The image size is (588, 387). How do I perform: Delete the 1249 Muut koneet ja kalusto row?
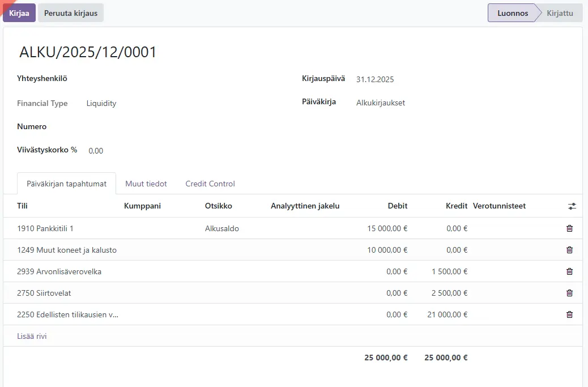coord(569,250)
